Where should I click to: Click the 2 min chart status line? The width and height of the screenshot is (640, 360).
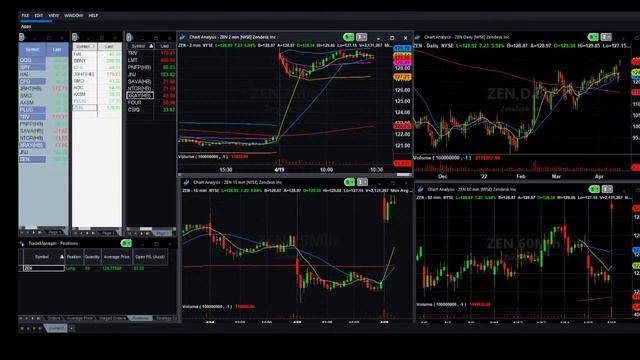coord(285,45)
